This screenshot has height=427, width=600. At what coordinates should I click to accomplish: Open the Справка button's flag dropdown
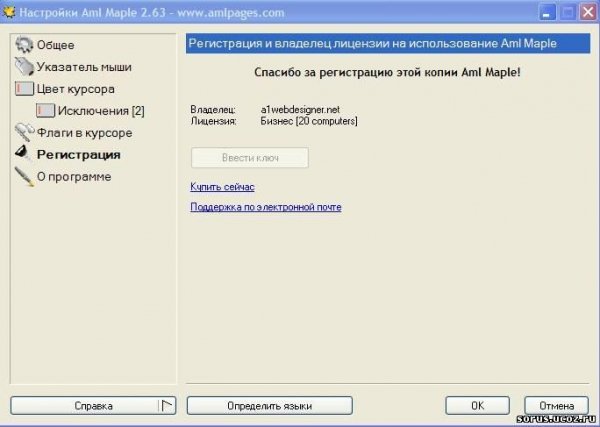click(167, 406)
